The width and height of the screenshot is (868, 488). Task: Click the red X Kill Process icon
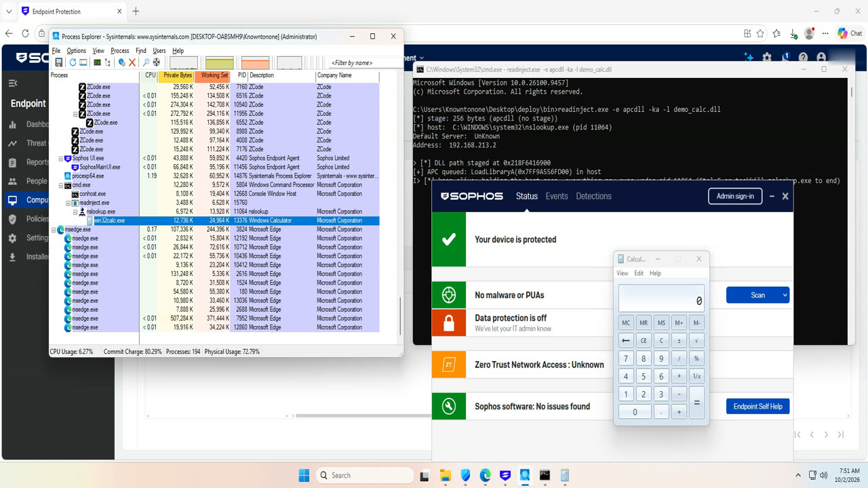[x=132, y=62]
